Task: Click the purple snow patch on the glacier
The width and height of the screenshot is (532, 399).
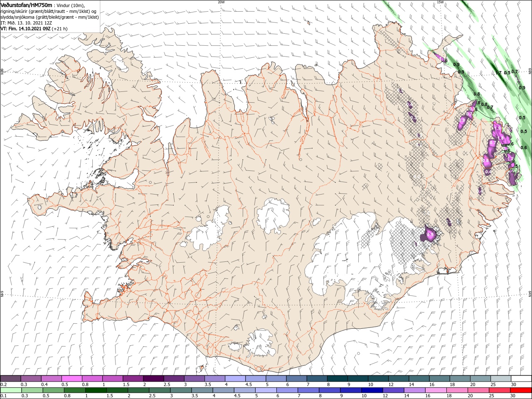Action: (429, 234)
